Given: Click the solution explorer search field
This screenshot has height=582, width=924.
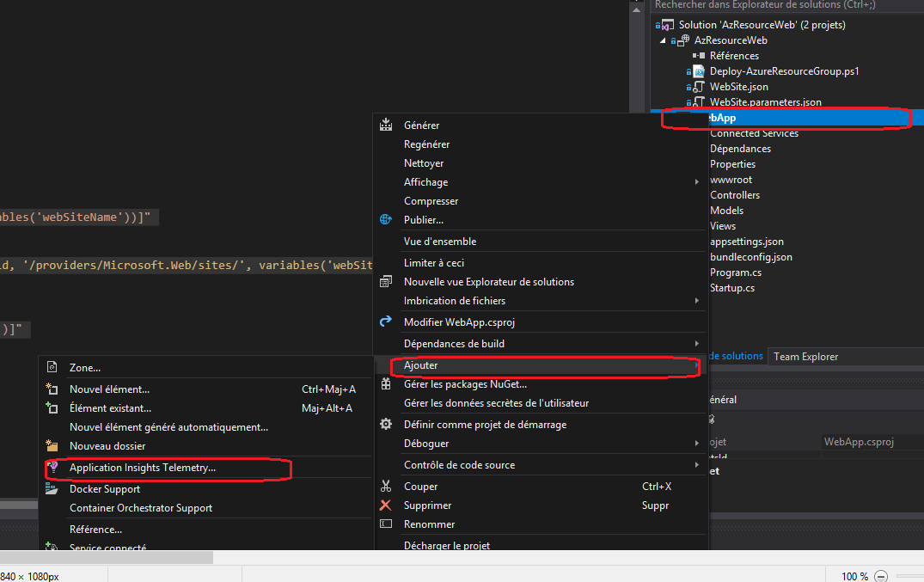Looking at the screenshot, I should coord(786,5).
